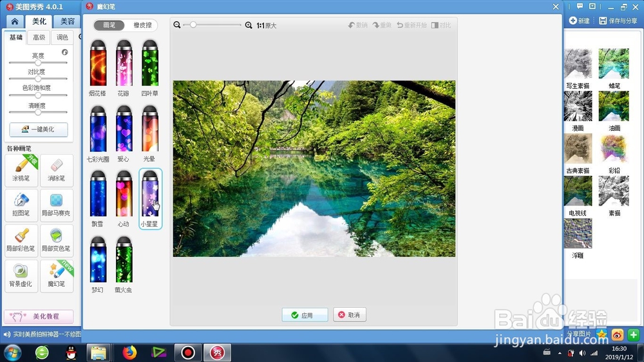Screen dimensions: 644x362
Task: Switch to the 高级 tab
Action: pyautogui.click(x=39, y=37)
